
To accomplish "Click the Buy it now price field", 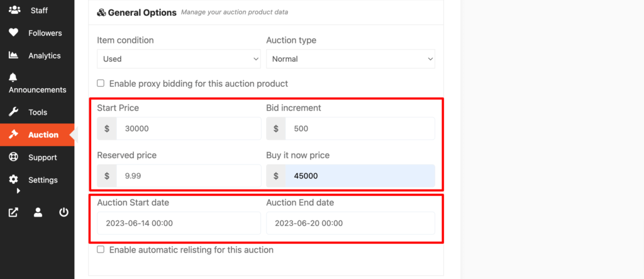I will tap(359, 176).
